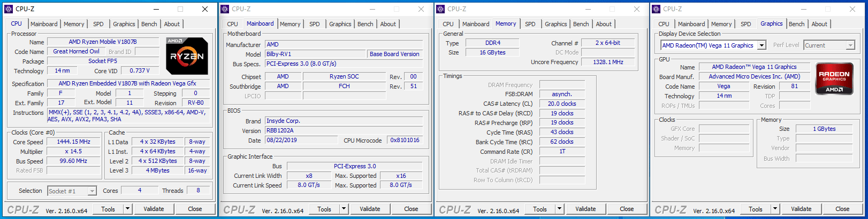Click the Tools button in the Memory window

click(x=540, y=209)
